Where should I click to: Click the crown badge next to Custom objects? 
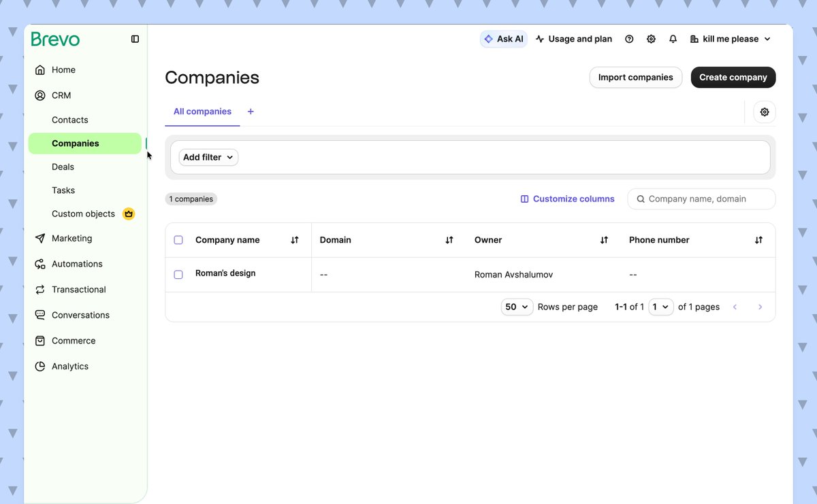[129, 214]
